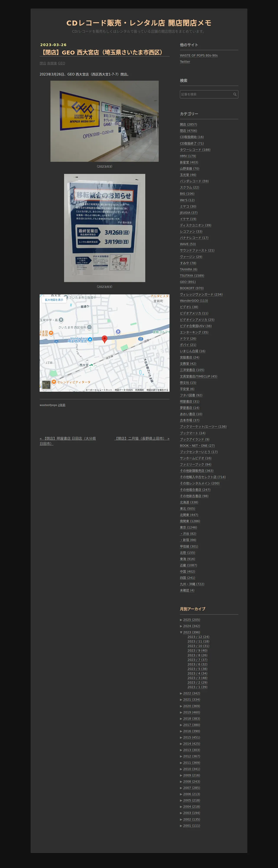Screen dimensions: 278x868
Task: Click the red map location pin
Action: (x=105, y=339)
